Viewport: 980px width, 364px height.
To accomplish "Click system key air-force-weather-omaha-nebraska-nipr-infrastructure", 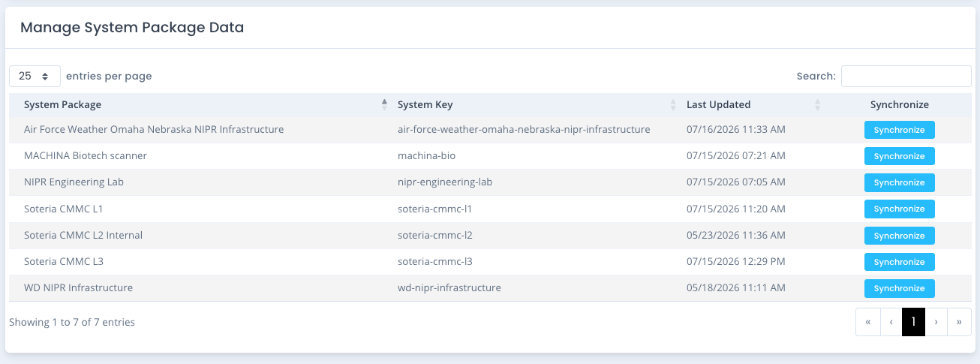I will (x=524, y=129).
